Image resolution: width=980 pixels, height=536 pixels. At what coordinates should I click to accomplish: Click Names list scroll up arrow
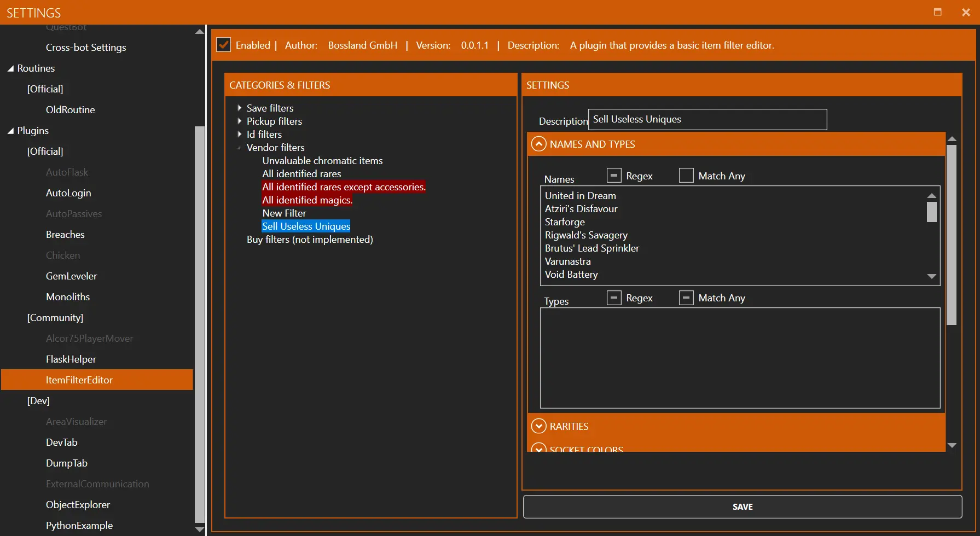[931, 195]
